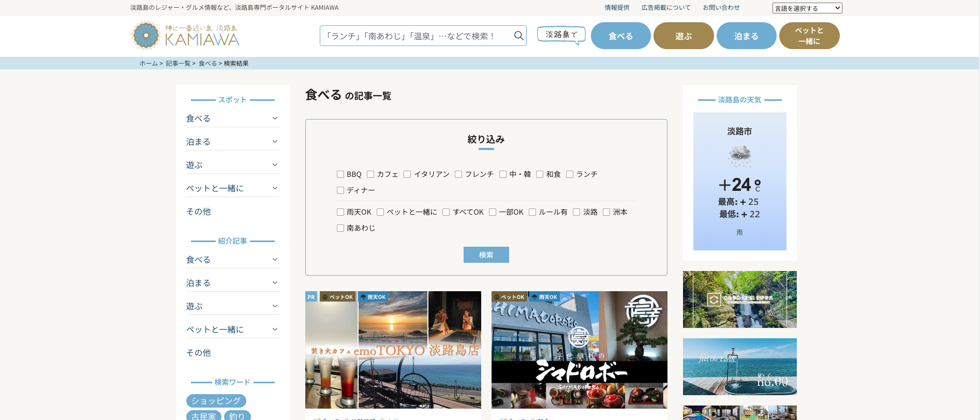
Task: Click the 検索 filter button
Action: tap(486, 254)
